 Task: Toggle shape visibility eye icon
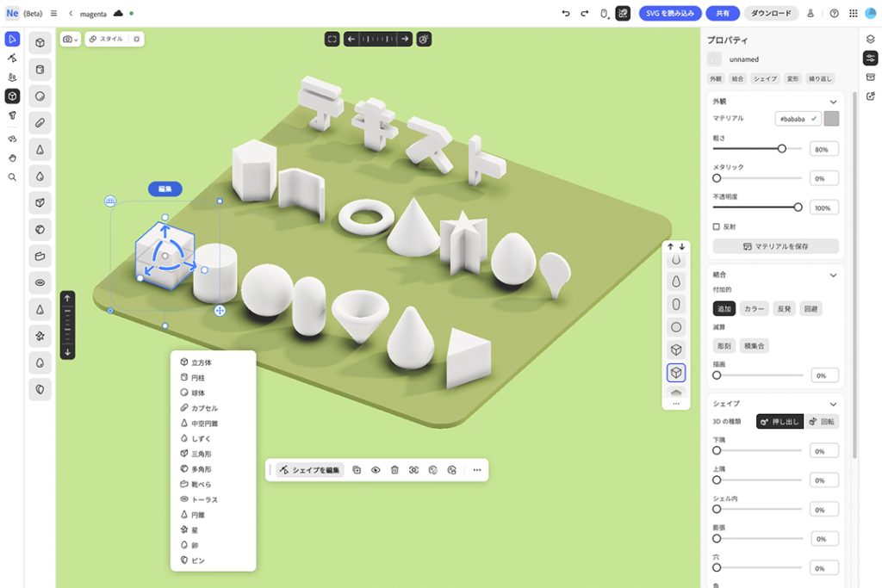(376, 470)
